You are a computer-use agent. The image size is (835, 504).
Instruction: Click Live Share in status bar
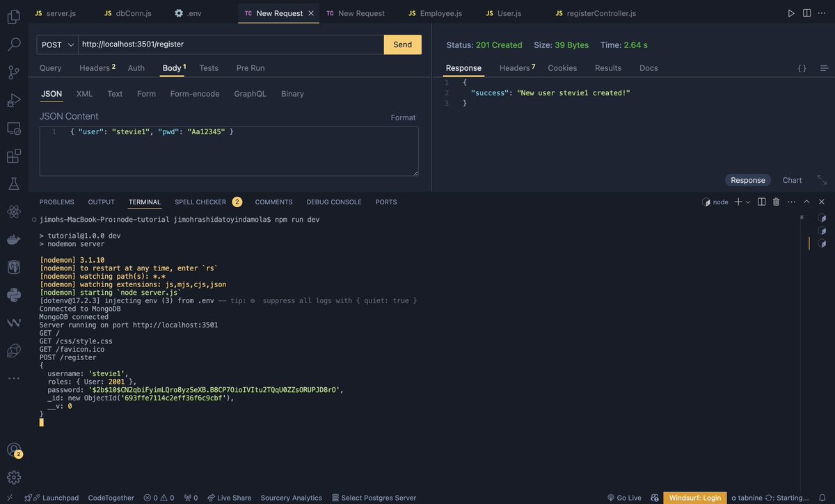tap(229, 498)
